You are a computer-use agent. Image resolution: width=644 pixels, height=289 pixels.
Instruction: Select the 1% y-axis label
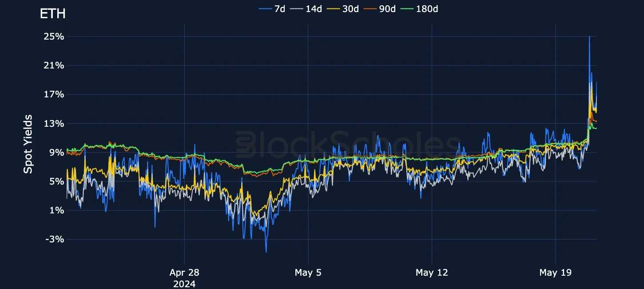[56, 210]
